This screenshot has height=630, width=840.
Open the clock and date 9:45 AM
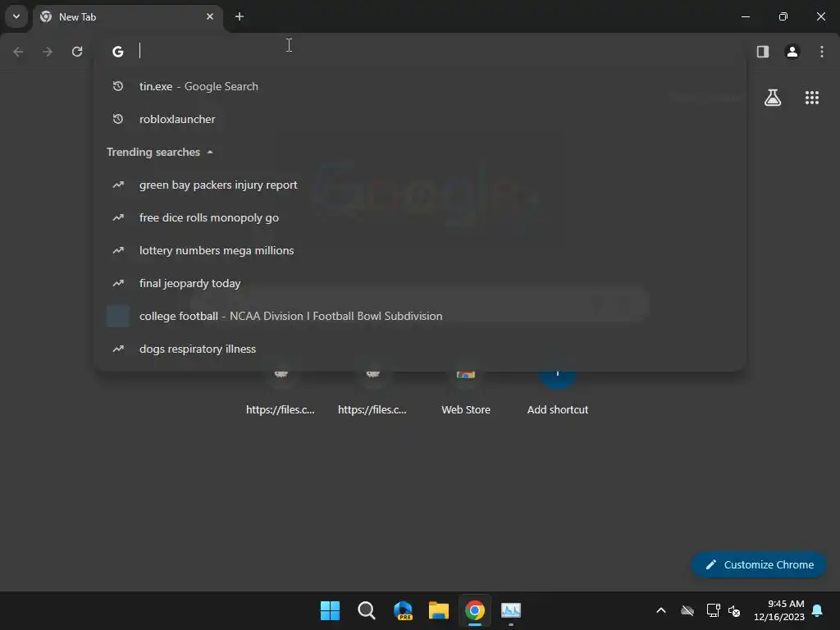pos(779,610)
